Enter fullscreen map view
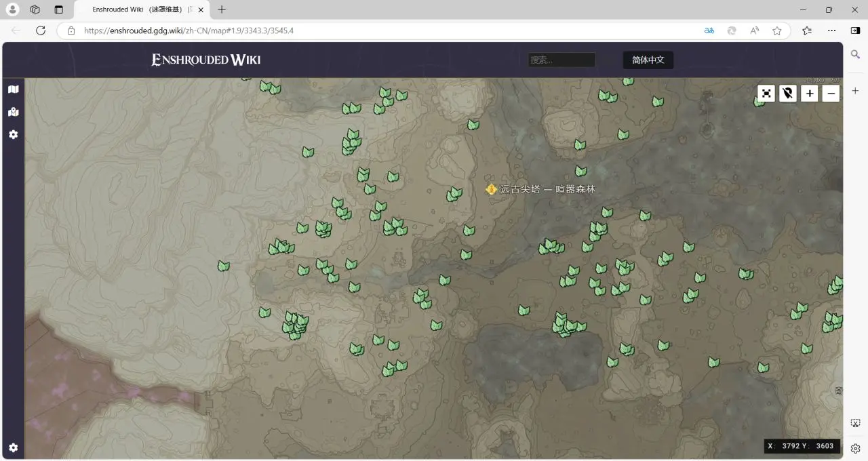Image resolution: width=868 pixels, height=461 pixels. [x=766, y=94]
